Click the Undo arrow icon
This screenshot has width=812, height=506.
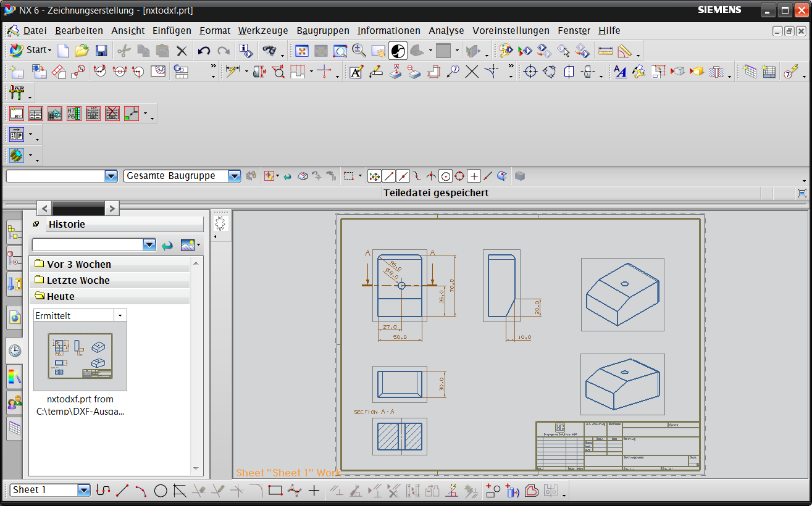pyautogui.click(x=204, y=51)
